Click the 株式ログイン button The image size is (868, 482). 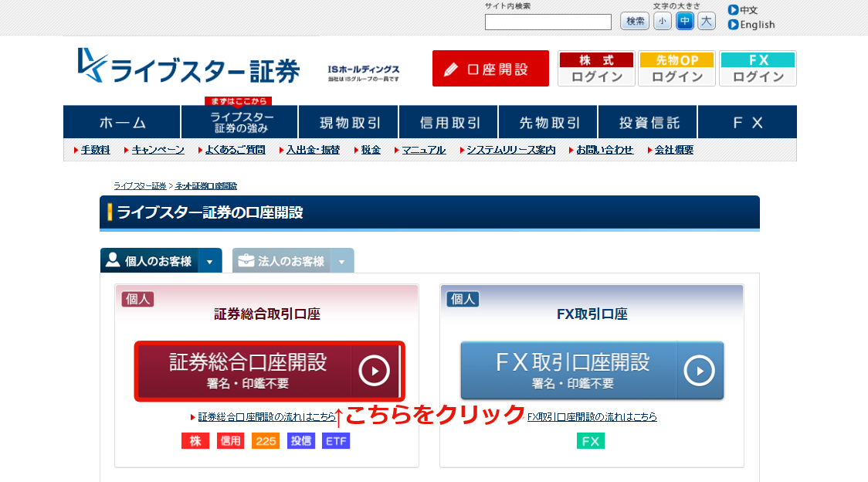coord(596,68)
